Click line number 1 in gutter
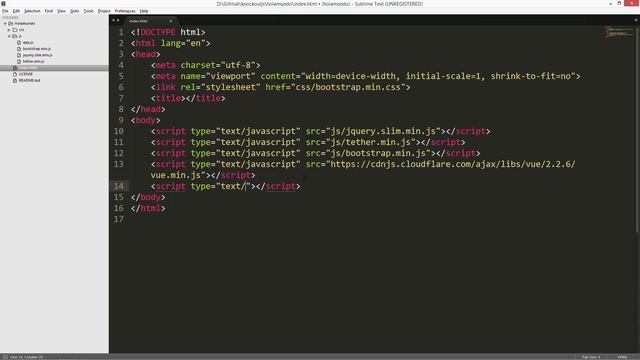 [121, 32]
